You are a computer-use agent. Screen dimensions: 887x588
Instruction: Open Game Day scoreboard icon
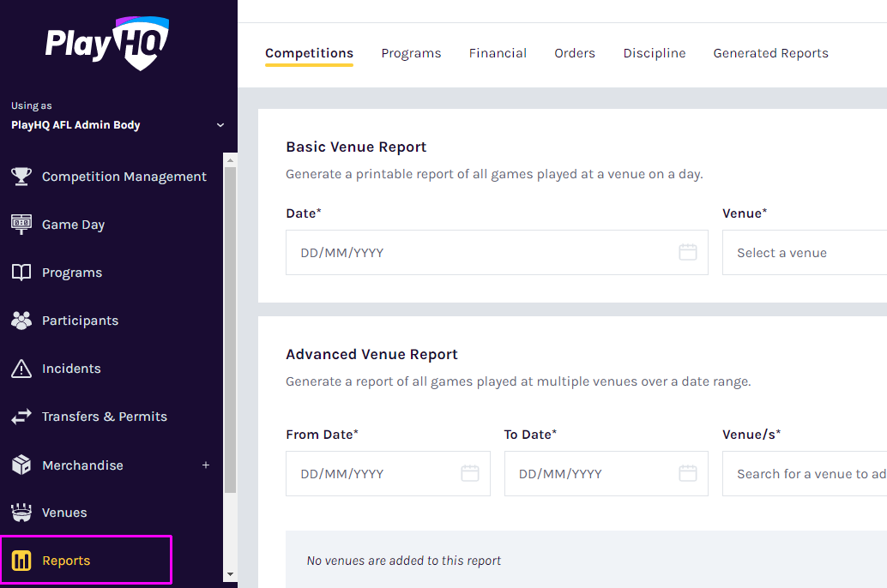coord(21,225)
